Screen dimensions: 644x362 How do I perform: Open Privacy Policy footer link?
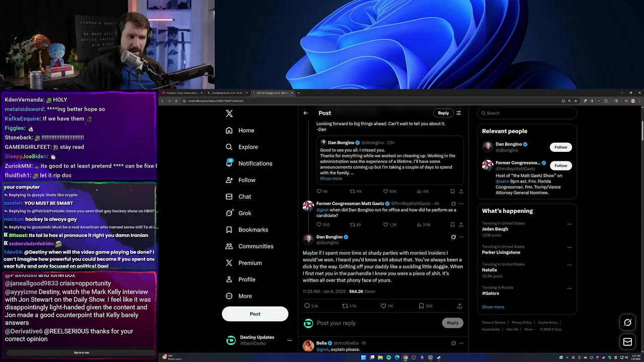coord(522,322)
